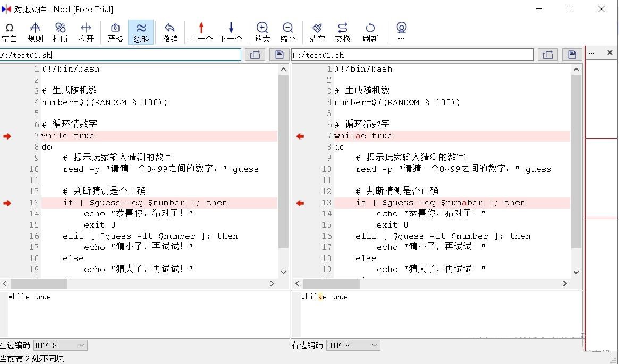The height and width of the screenshot is (364, 619).
Task: Click bottom right detail 'whilae true'
Action: click(325, 297)
